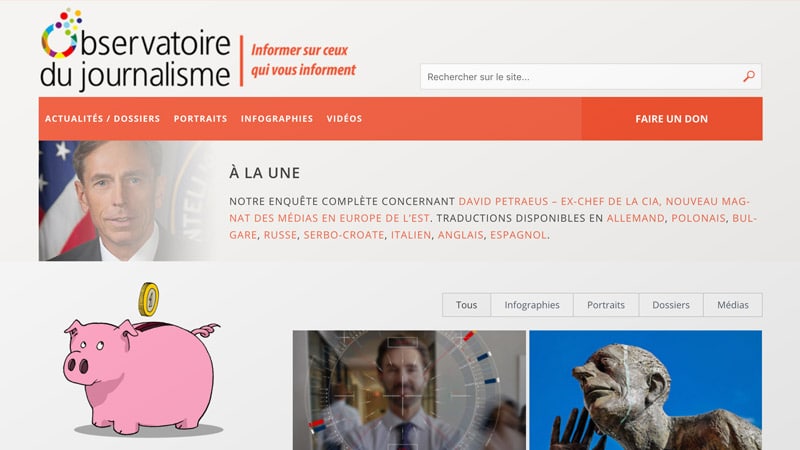
Task: Open the Allemand translation link
Action: pyautogui.click(x=635, y=218)
